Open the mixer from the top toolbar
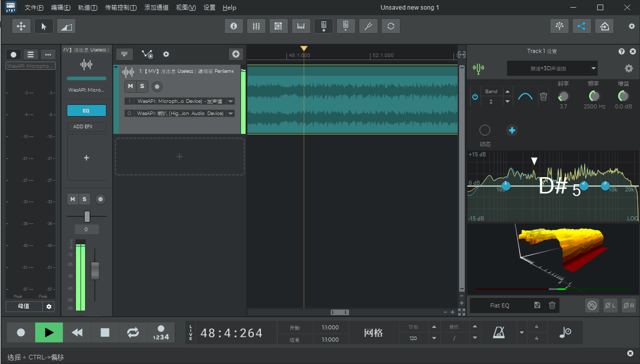 [x=256, y=26]
